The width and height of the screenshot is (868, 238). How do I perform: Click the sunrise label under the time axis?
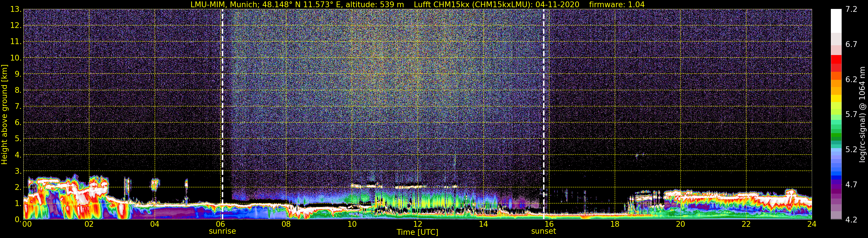[x=222, y=231]
